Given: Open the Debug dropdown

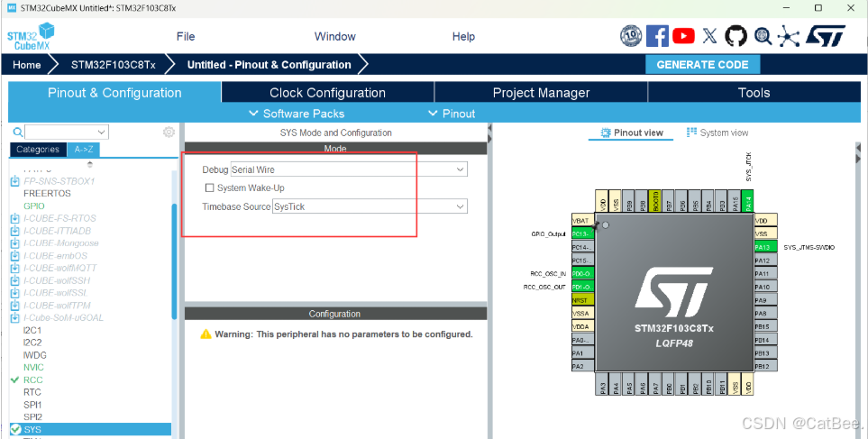Looking at the screenshot, I should (350, 169).
